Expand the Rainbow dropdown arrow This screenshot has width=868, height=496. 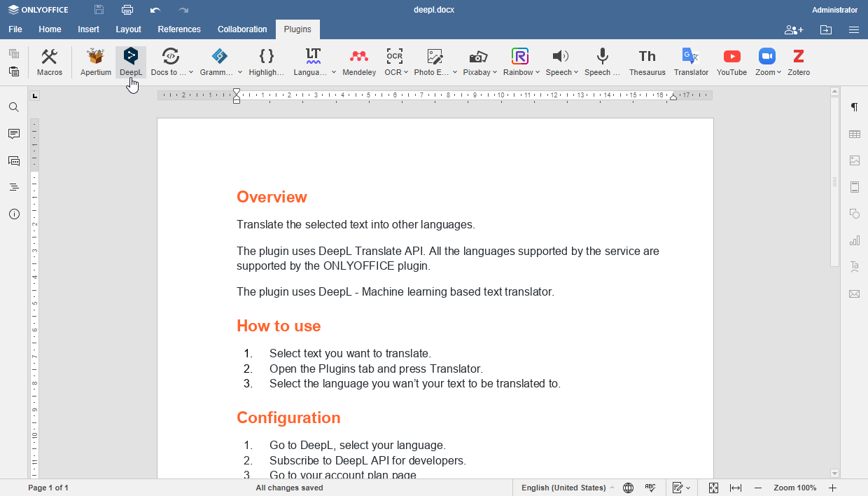[x=538, y=72]
